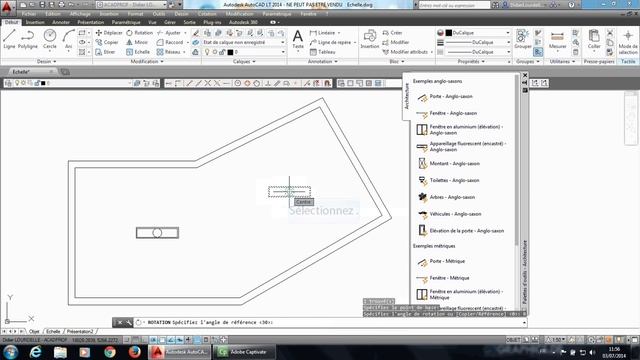Select the Texte annotation tool
Screen dimensions: 640x360
[x=298, y=40]
